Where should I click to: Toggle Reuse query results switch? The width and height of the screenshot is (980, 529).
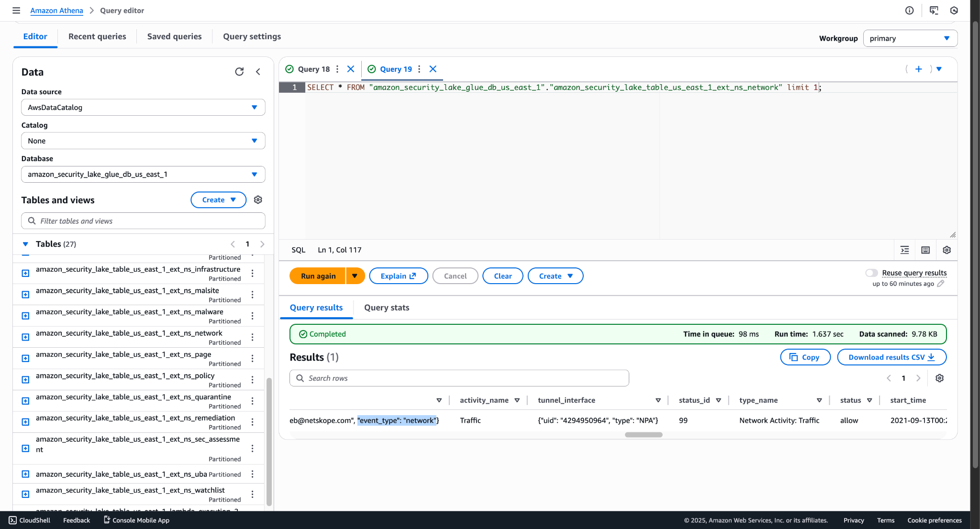click(872, 273)
